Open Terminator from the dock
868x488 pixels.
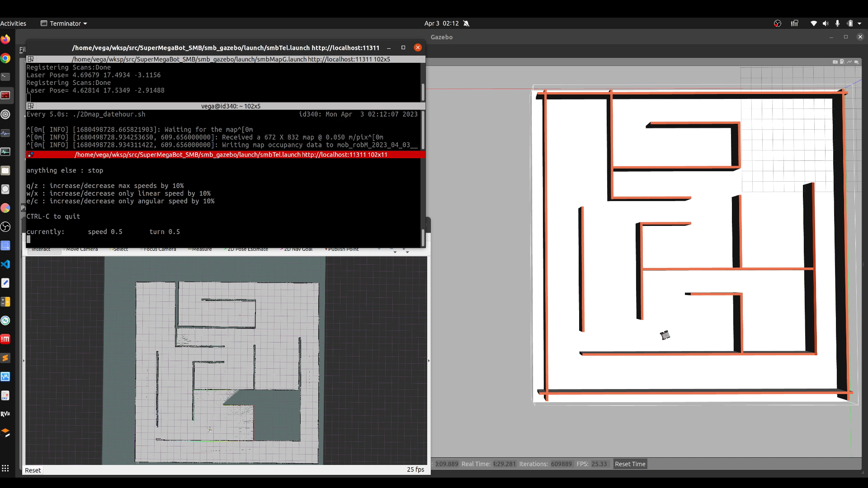pyautogui.click(x=5, y=95)
